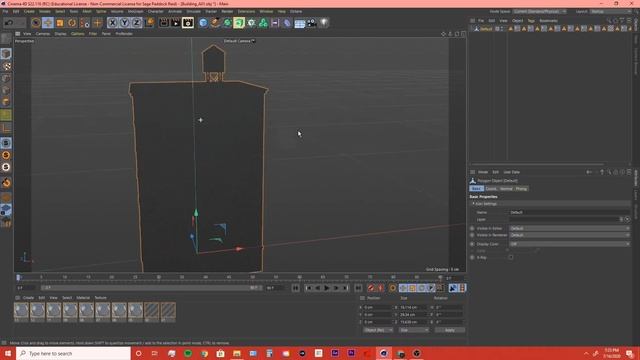Click the timeline preview range bar
The width and height of the screenshot is (640, 360).
[x=151, y=288]
